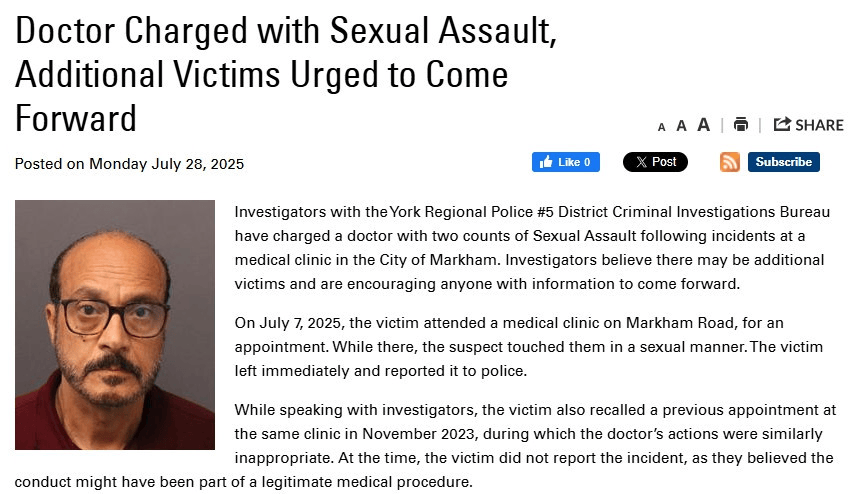Choose the medium text size A
The width and height of the screenshot is (858, 494).
(x=681, y=126)
